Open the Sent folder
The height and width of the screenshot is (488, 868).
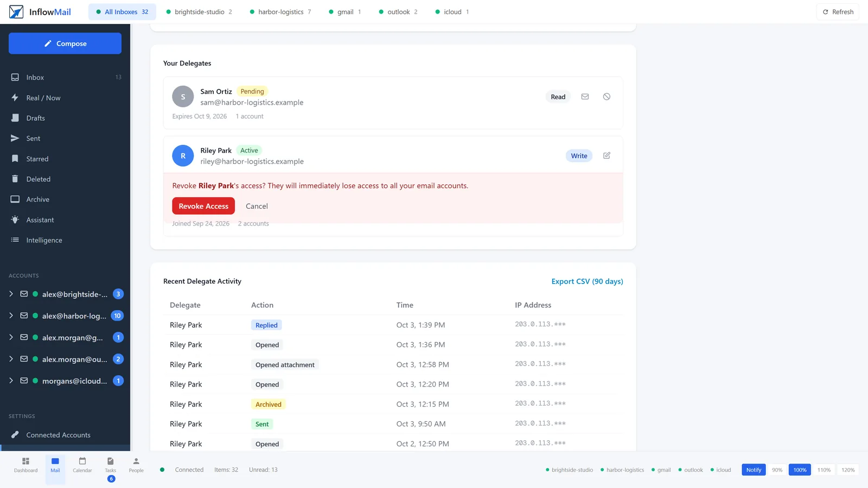pyautogui.click(x=65, y=139)
